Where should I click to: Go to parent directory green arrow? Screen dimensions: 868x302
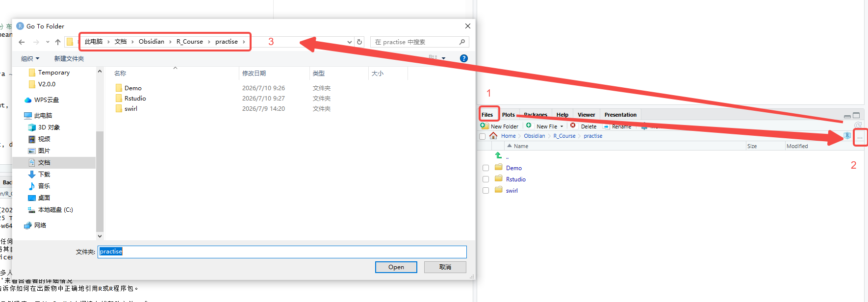[498, 156]
